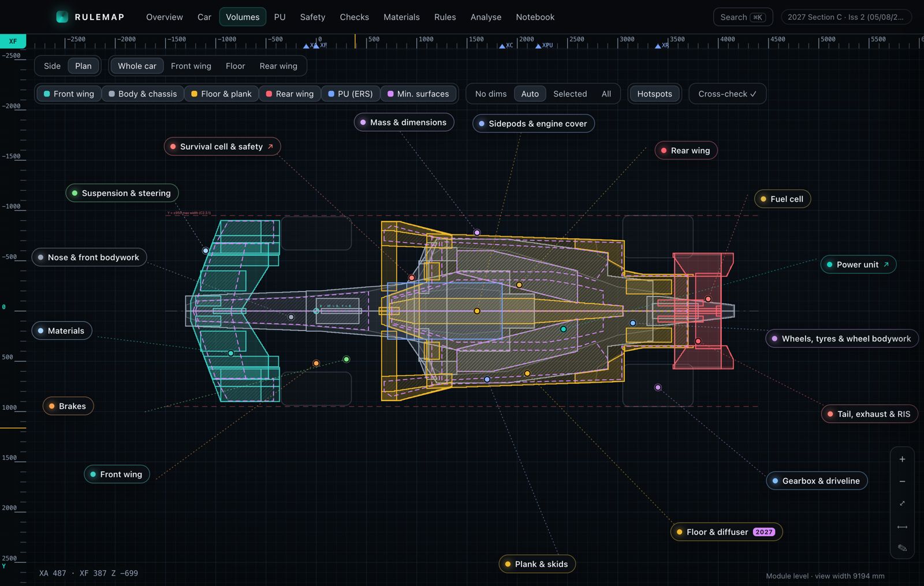Toggle the Floor & plank layer chip
This screenshot has height=586, width=924.
click(x=221, y=94)
